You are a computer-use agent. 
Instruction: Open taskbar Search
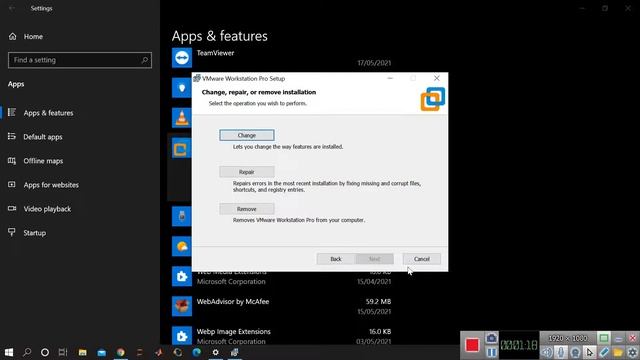27,352
